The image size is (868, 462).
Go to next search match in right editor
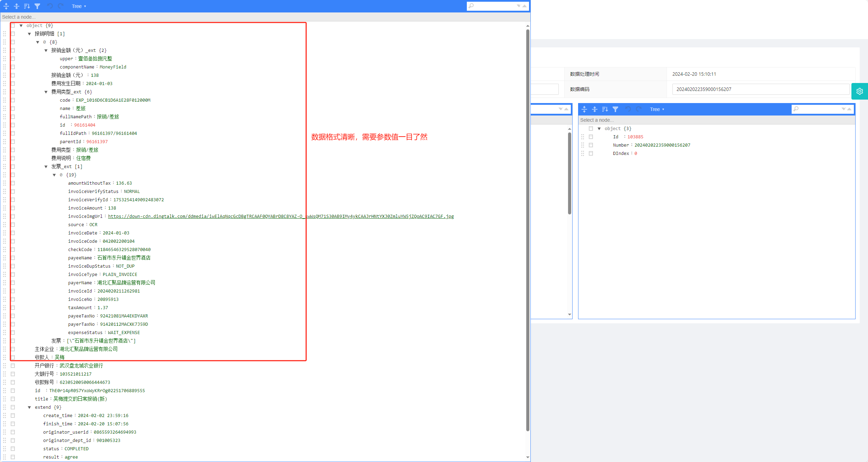click(843, 109)
